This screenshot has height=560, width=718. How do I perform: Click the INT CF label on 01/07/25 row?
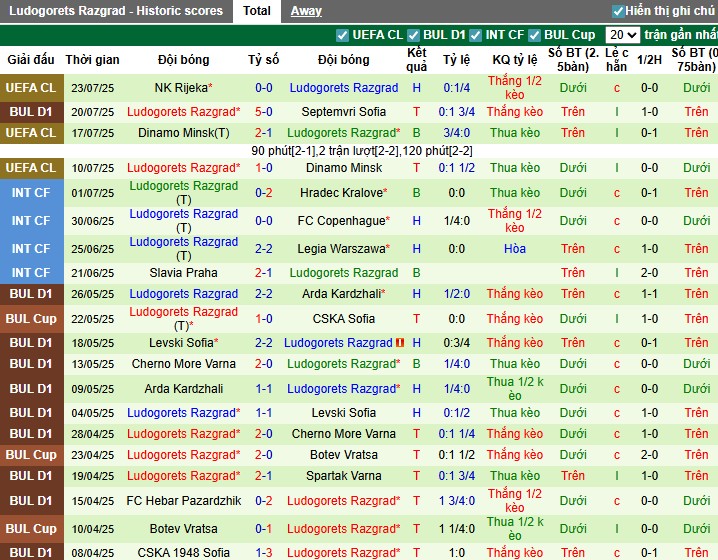[x=31, y=193]
